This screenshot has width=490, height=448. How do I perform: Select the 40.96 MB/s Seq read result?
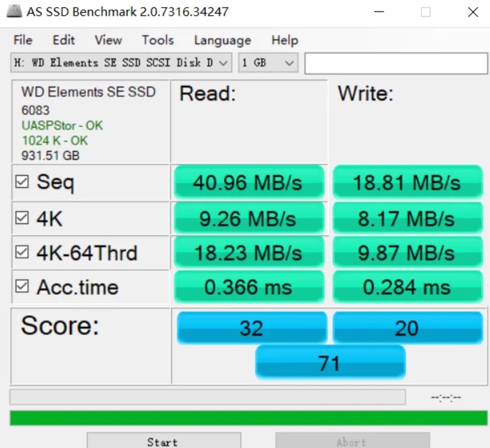click(x=248, y=183)
